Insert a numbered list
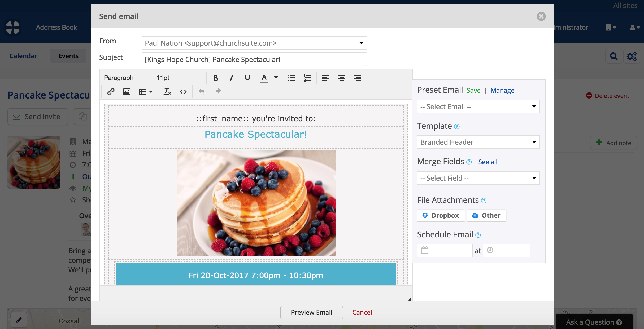Viewport: 644px width, 329px height. (307, 78)
